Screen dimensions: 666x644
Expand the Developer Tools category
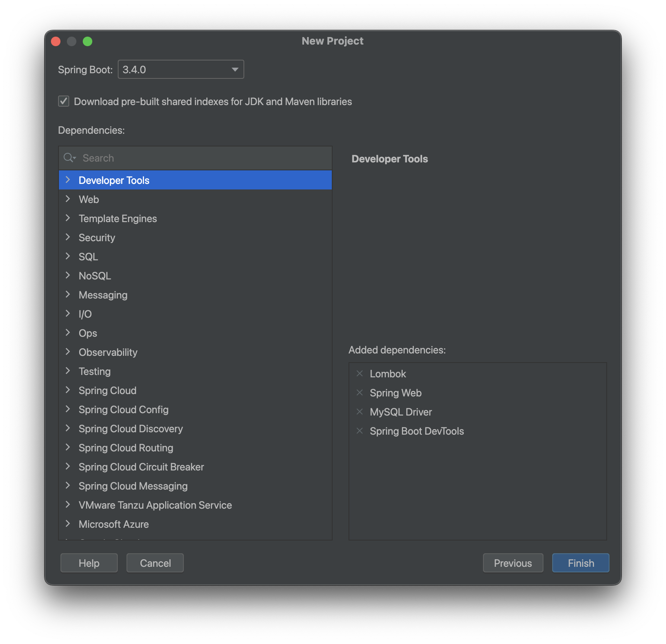pyautogui.click(x=68, y=180)
